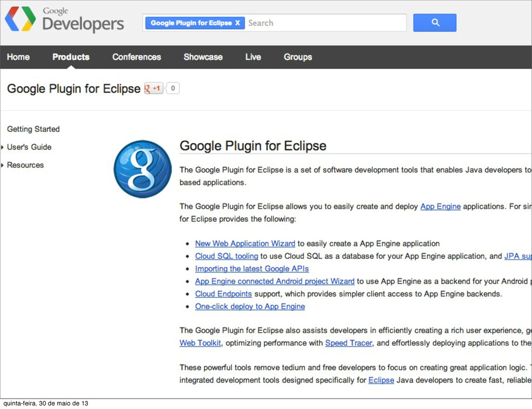This screenshot has width=532, height=409.
Task: Click the +1 count bubble showing 0
Action: click(x=172, y=88)
